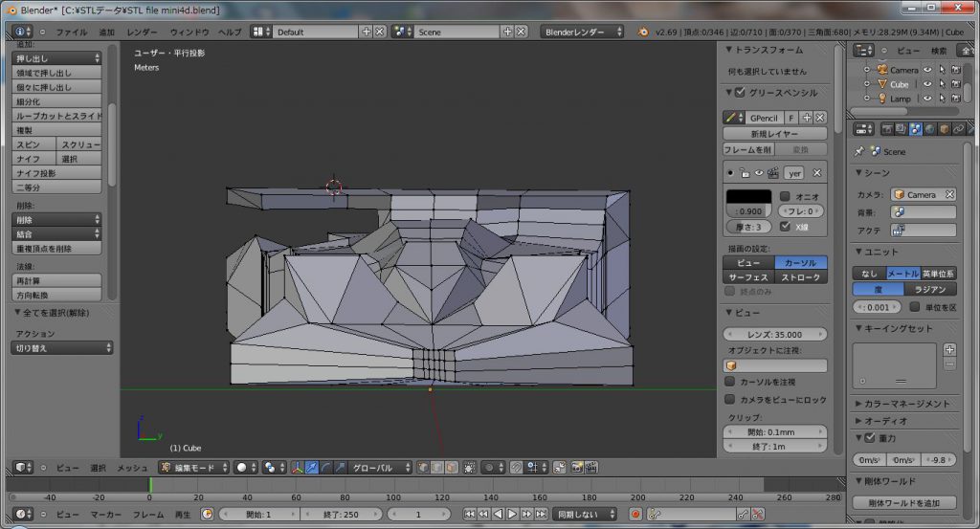The height and width of the screenshot is (529, 980).
Task: Open the edit mode selector dropdown
Action: click(194, 467)
